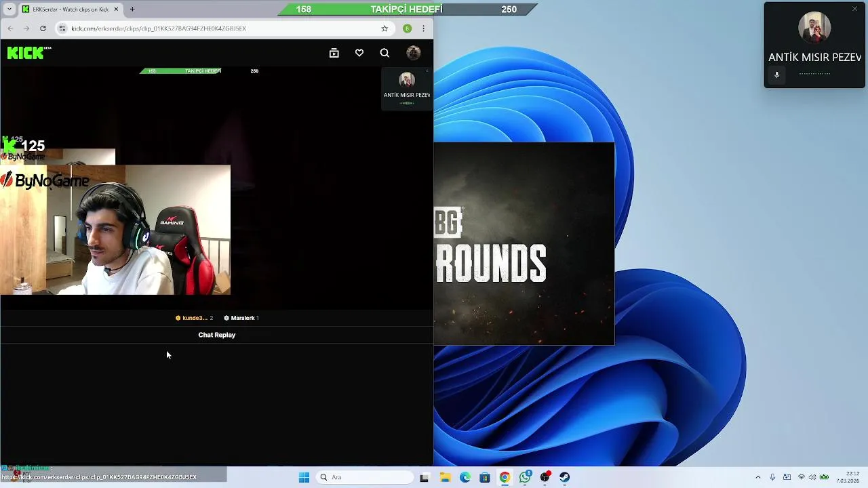Open the volume speaker tray icon
Screen dimensions: 868x488
pos(812,477)
